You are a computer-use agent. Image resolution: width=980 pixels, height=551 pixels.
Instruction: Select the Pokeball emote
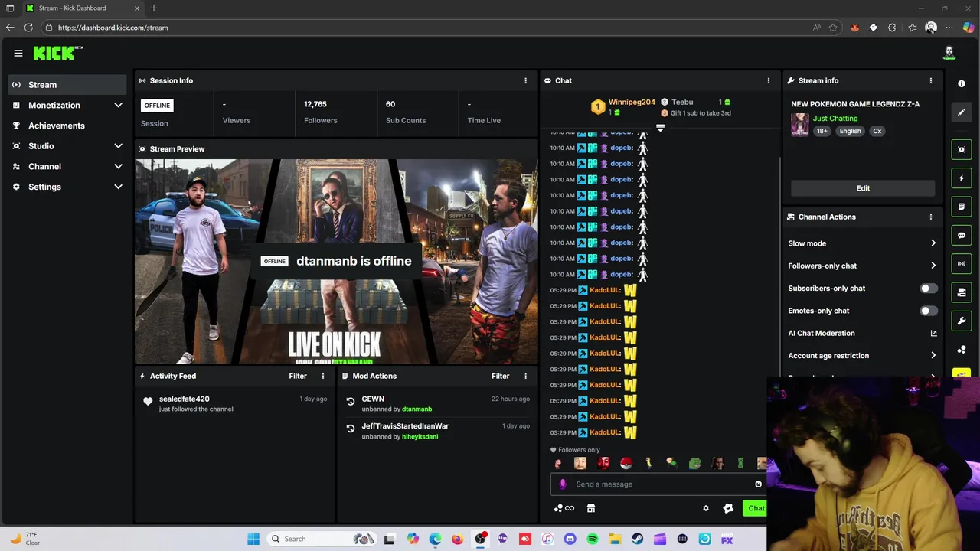[x=626, y=463]
